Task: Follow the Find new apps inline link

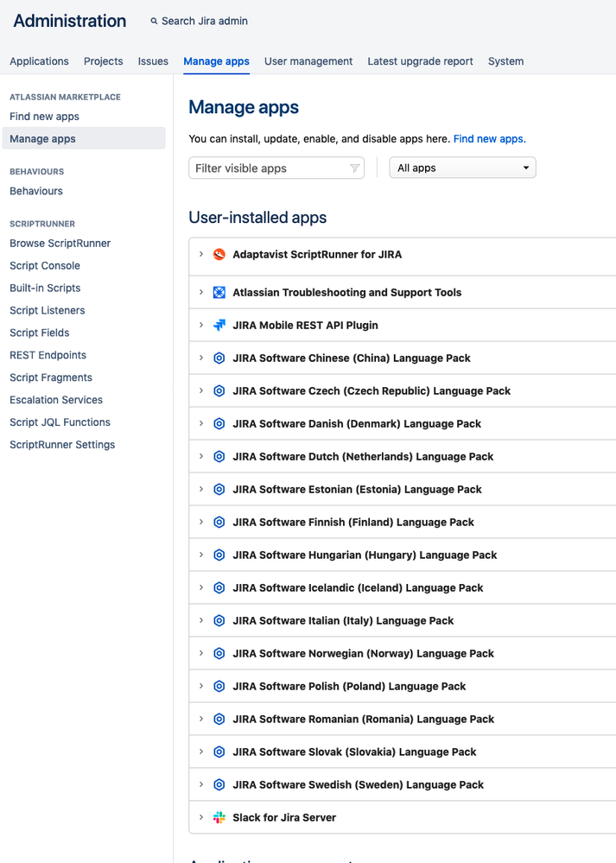Action: (489, 139)
